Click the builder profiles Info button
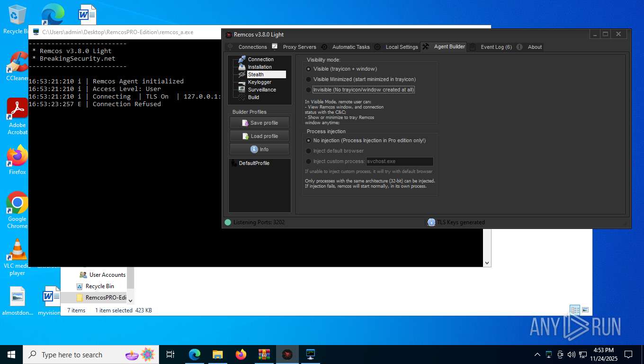The height and width of the screenshot is (364, 644). [259, 149]
